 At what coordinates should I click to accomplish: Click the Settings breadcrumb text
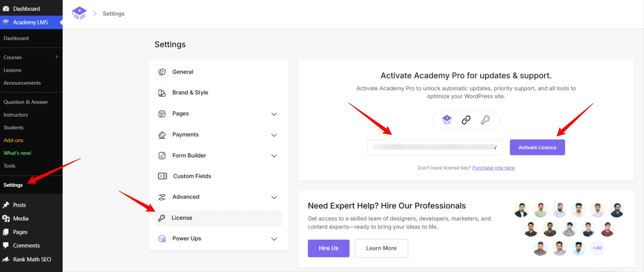pos(113,14)
